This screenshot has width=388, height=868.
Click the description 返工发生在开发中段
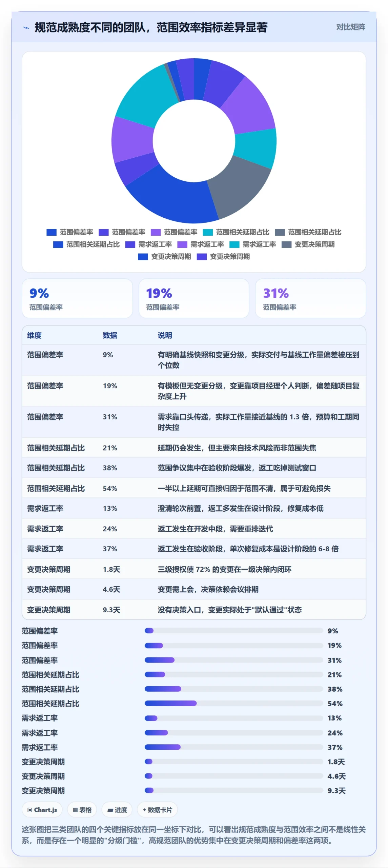tap(215, 529)
